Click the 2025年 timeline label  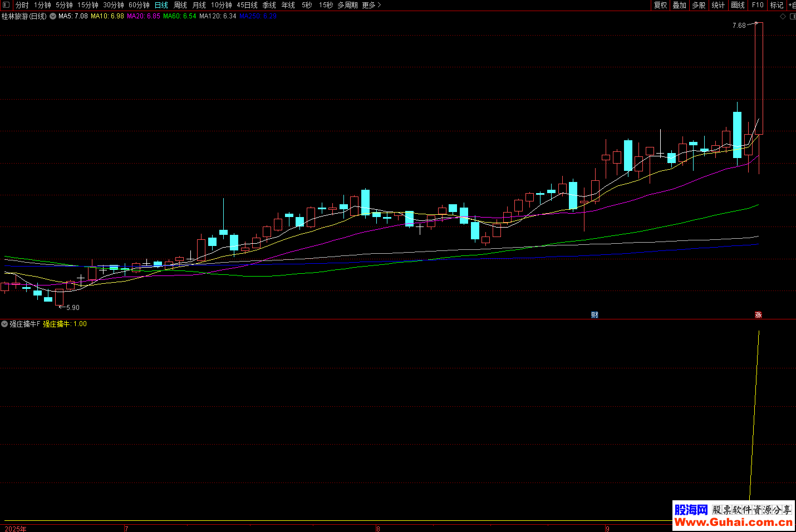pyautogui.click(x=16, y=529)
